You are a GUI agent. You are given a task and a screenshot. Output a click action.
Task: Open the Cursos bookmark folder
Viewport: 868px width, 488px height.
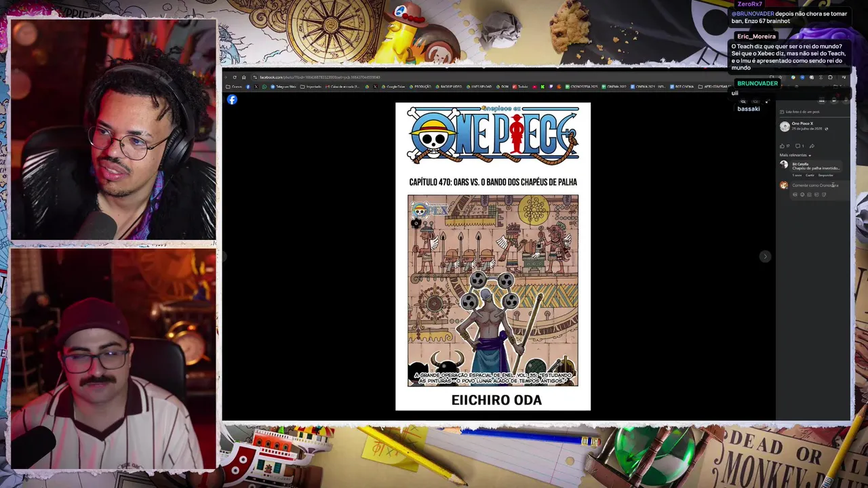point(234,87)
